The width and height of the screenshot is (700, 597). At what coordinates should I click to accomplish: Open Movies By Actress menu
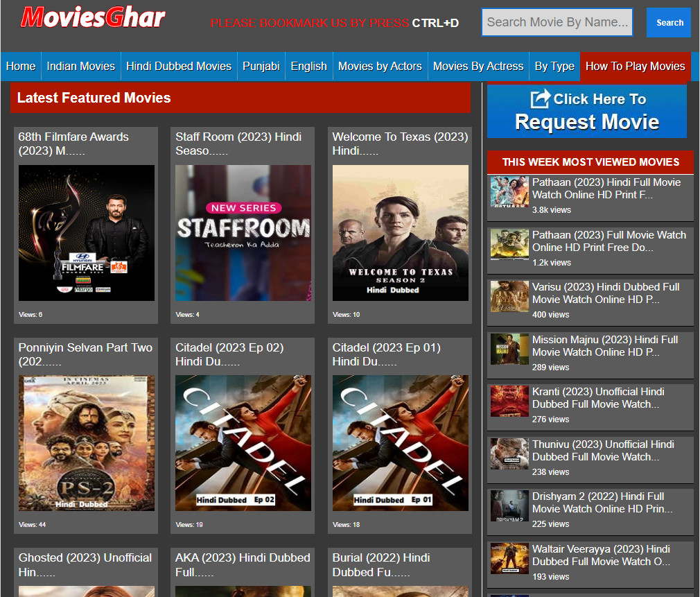(478, 66)
